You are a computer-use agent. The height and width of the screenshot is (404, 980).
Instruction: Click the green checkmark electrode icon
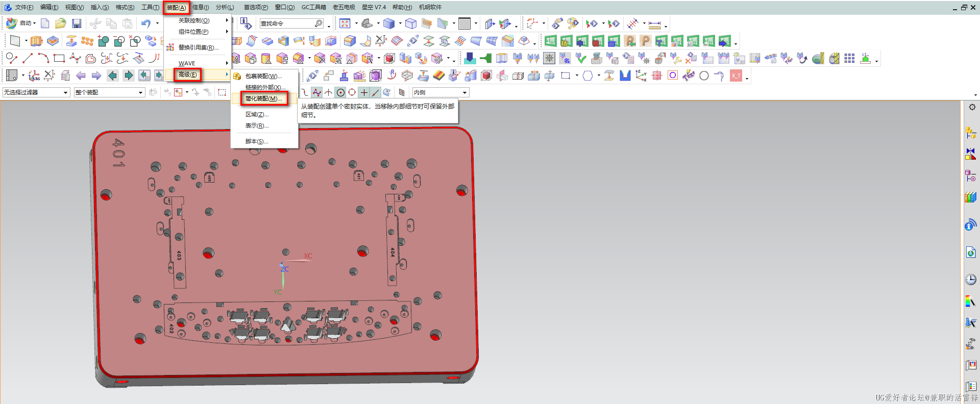(581, 58)
